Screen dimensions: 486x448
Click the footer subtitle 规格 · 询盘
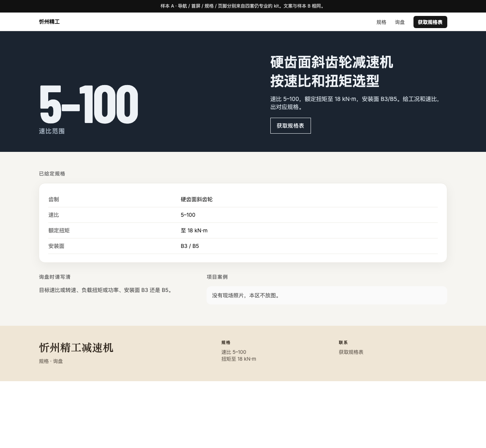(x=51, y=361)
